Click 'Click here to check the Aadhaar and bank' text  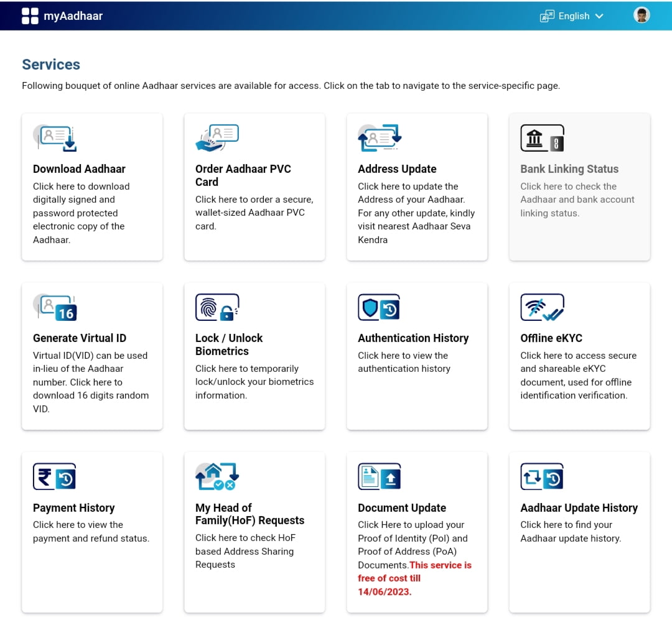[x=577, y=200]
